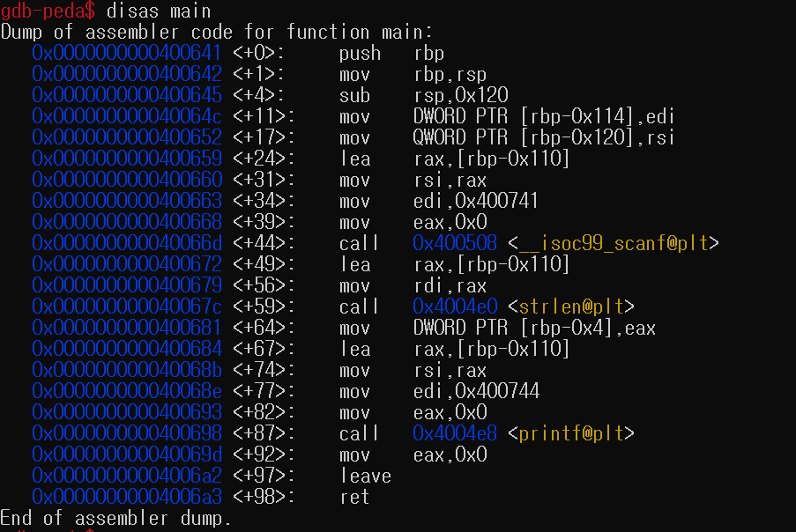Select the __isoc99_scanf@plt symbol text

(614, 243)
